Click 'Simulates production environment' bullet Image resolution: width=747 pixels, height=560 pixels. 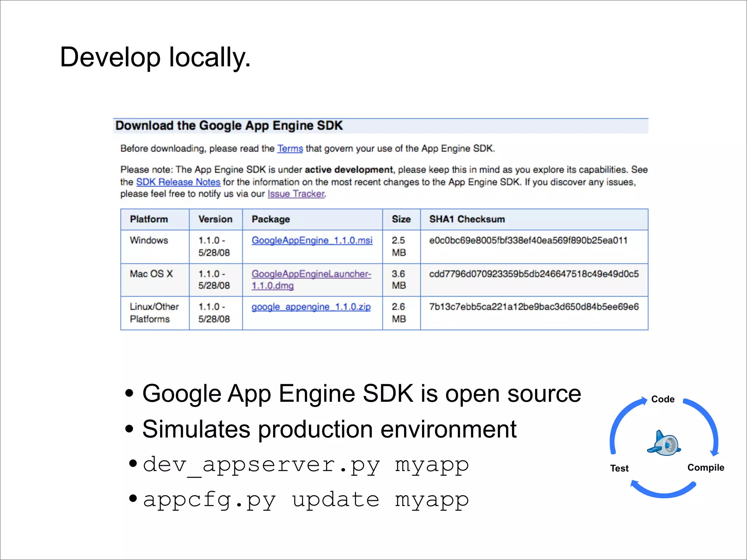point(329,429)
